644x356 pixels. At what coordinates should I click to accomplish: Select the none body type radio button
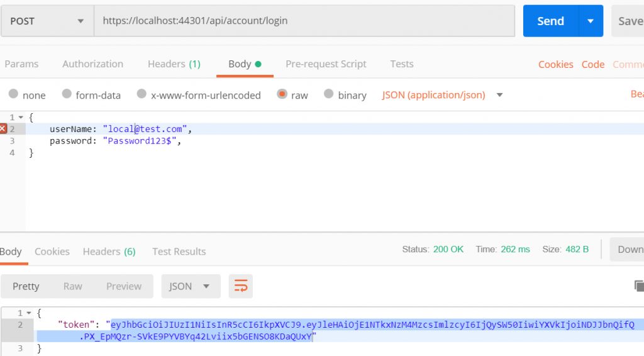pyautogui.click(x=13, y=94)
